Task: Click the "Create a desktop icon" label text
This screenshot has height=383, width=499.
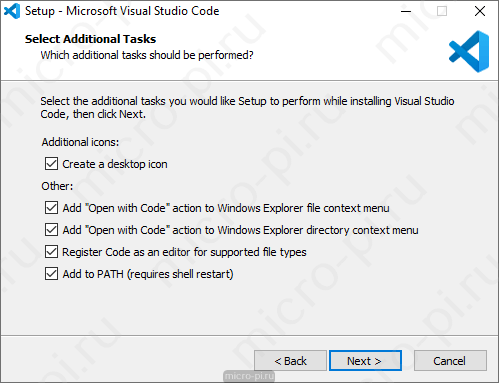Action: [115, 164]
